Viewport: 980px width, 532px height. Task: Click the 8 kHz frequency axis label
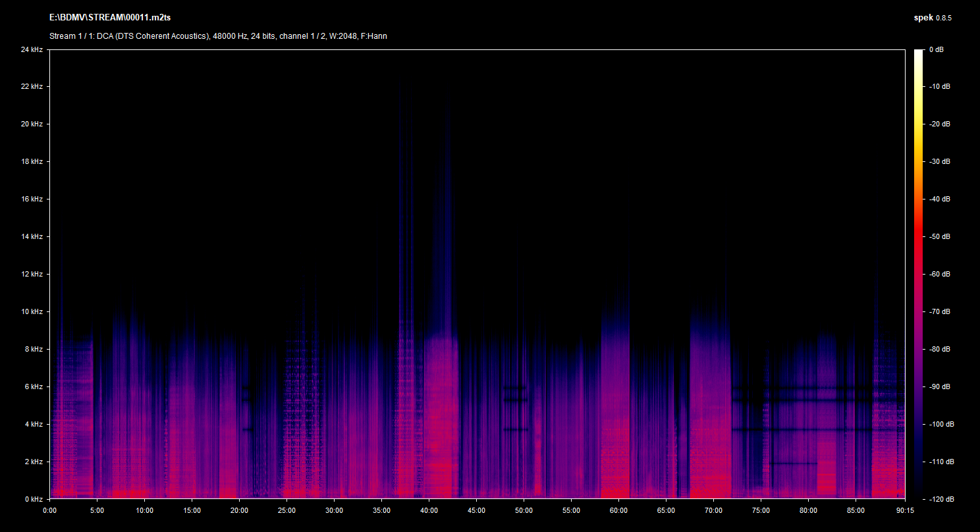pyautogui.click(x=33, y=349)
